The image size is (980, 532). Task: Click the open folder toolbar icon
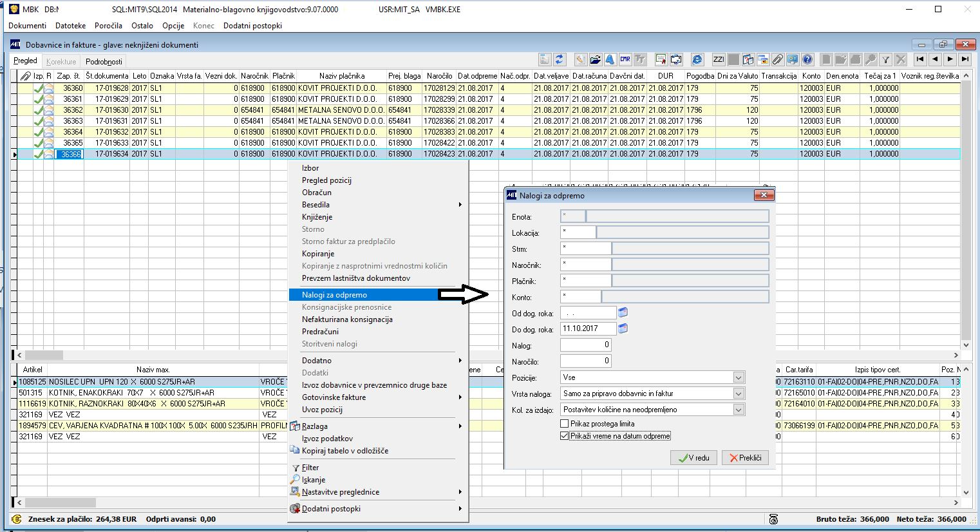(595, 59)
